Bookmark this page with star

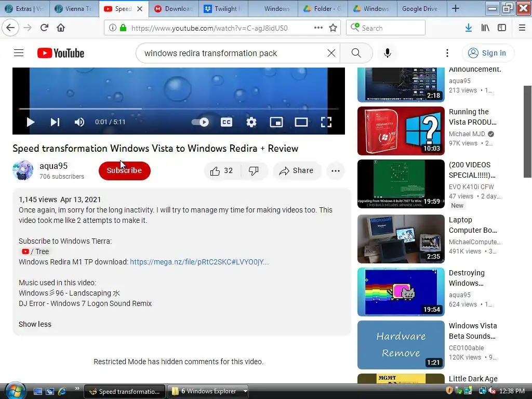pos(333,28)
